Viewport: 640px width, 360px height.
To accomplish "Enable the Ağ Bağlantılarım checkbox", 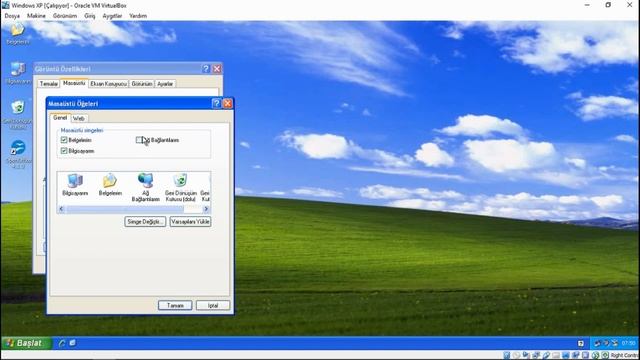I will click(139, 140).
